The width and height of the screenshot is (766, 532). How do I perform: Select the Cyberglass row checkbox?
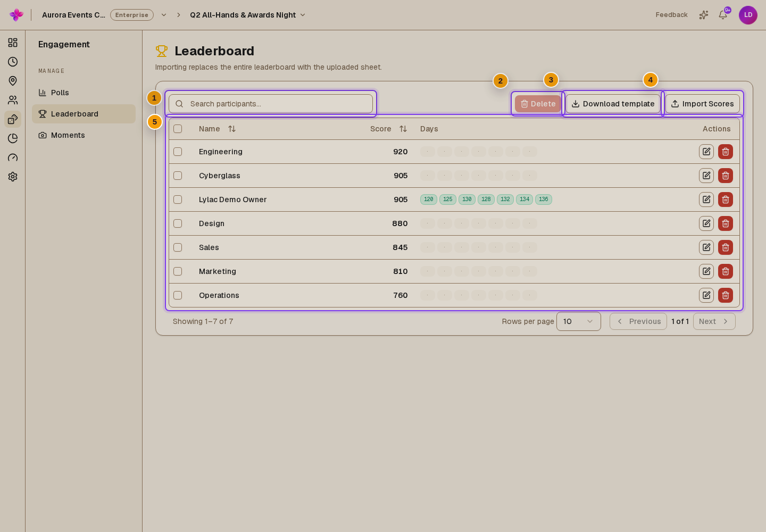(178, 176)
